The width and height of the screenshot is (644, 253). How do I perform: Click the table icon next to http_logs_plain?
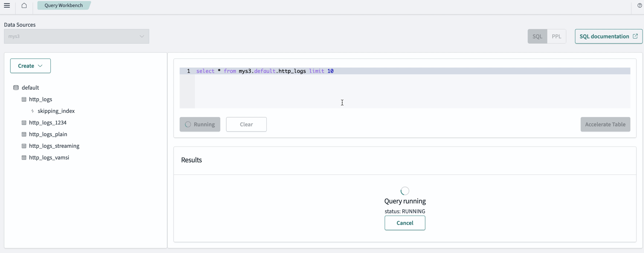[x=24, y=134]
